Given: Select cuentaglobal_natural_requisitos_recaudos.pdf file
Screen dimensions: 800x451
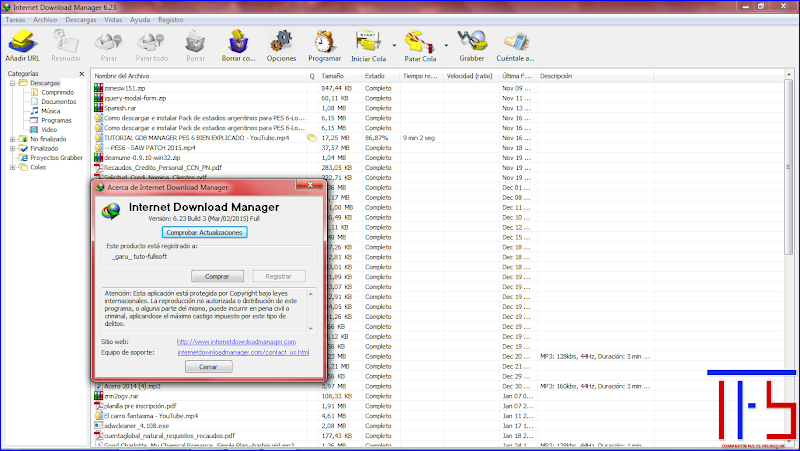Looking at the screenshot, I should tap(169, 436).
